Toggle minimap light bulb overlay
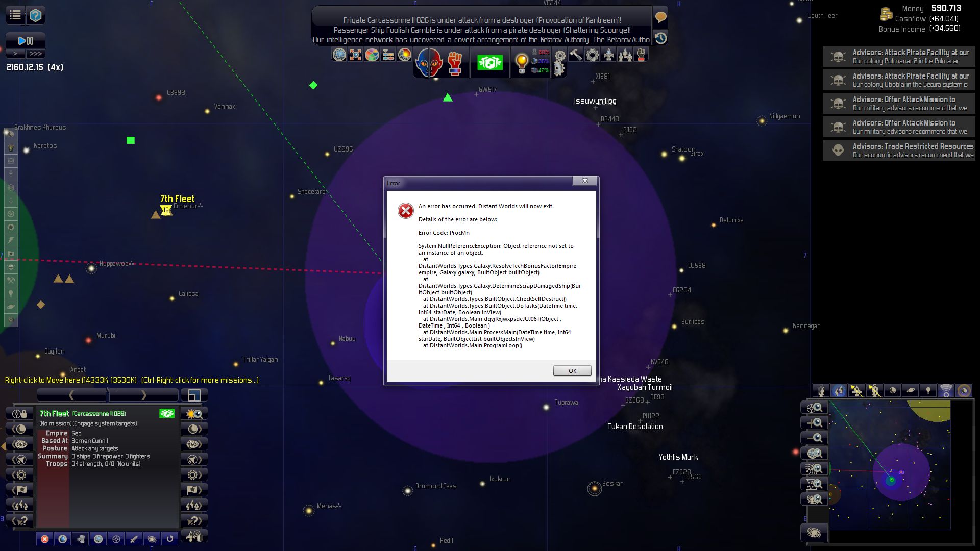980x551 pixels. (x=928, y=391)
